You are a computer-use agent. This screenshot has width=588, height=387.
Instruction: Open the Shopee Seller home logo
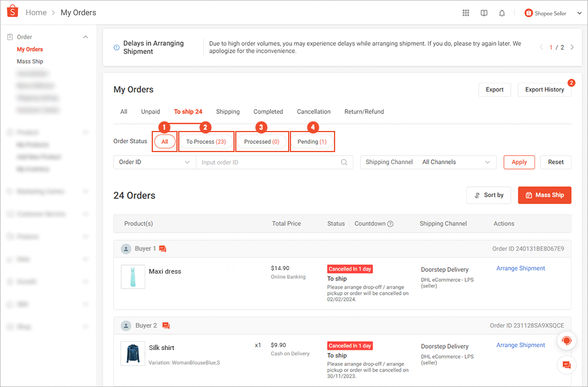(x=12, y=12)
